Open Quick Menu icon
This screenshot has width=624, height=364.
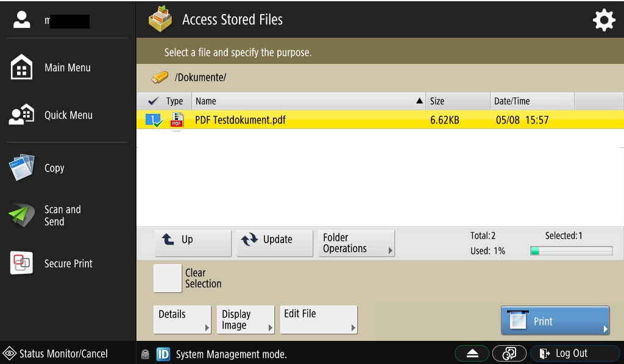(22, 115)
